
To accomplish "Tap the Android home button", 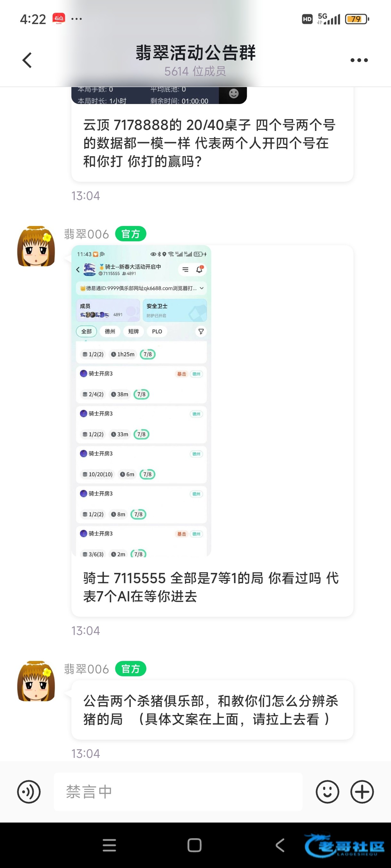I will (x=194, y=845).
